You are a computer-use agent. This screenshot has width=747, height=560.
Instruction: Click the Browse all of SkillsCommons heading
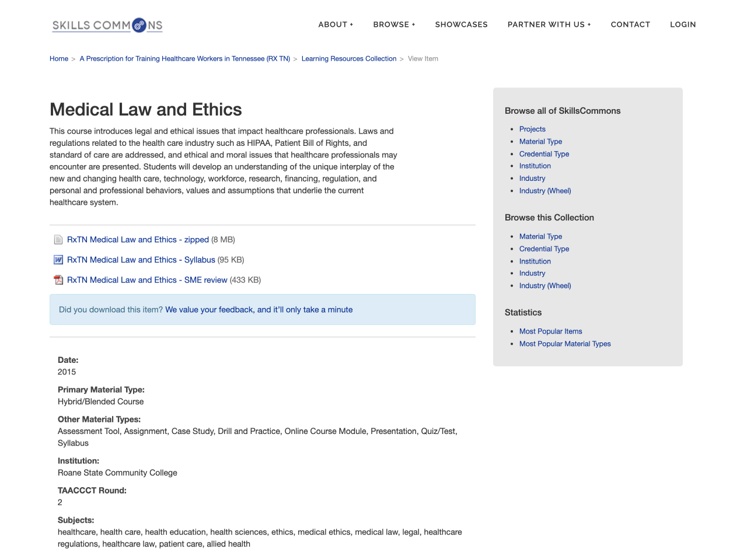click(563, 111)
